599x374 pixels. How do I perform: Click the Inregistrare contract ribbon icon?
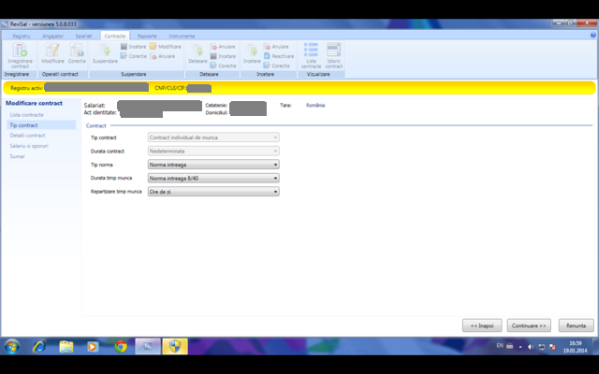point(20,56)
